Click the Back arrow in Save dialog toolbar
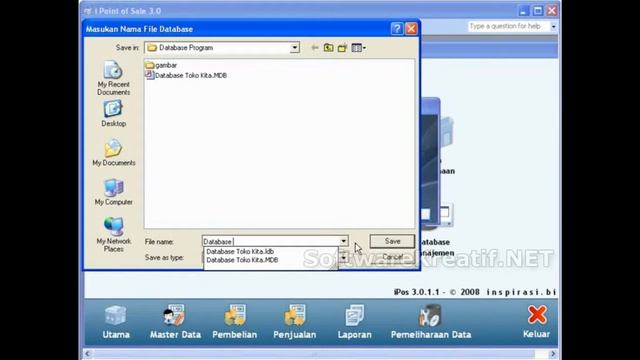Image resolution: width=640 pixels, height=360 pixels. [315, 48]
